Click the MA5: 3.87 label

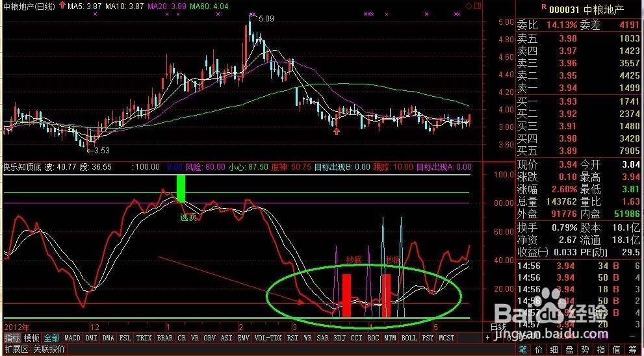(84, 6)
